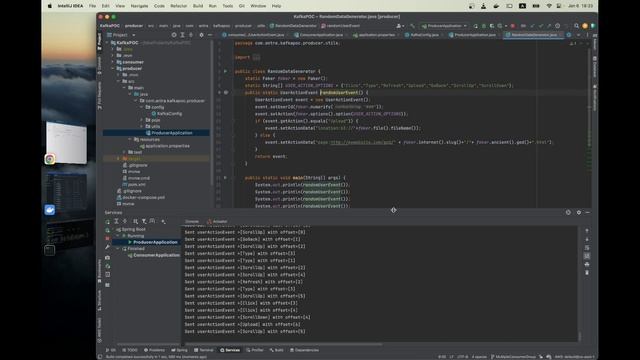This screenshot has height=360, width=640.
Task: Click console Up arrow to previous output
Action: point(587,231)
